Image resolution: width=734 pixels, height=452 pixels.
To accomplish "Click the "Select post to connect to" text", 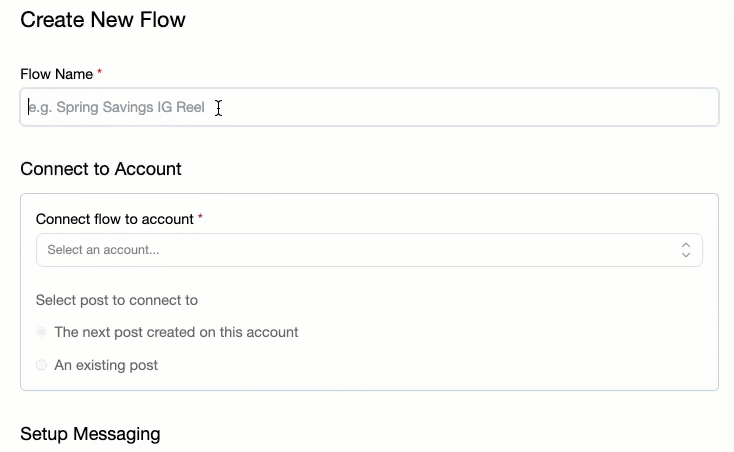I will coord(116,300).
